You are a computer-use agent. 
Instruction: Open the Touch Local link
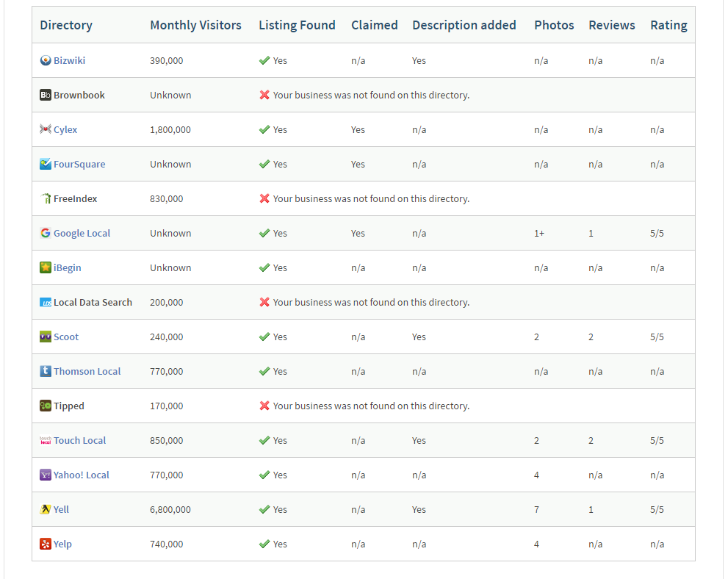pos(79,440)
